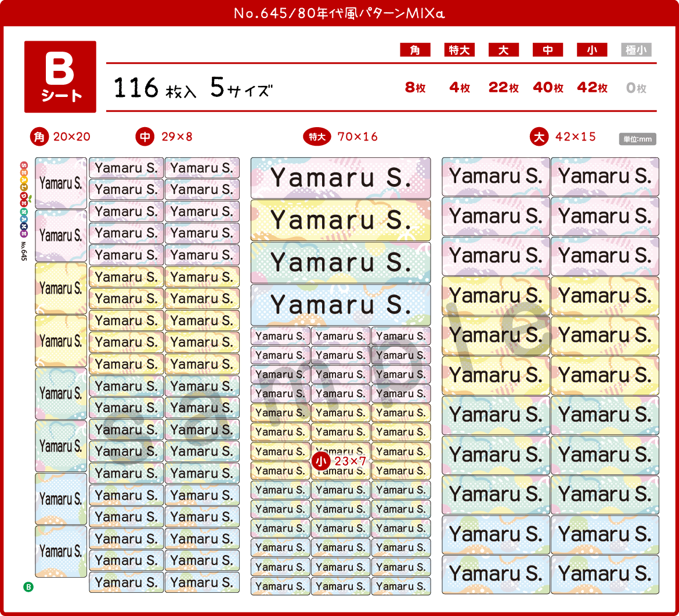Click the 70×16 size text
The height and width of the screenshot is (616, 679).
(x=357, y=137)
